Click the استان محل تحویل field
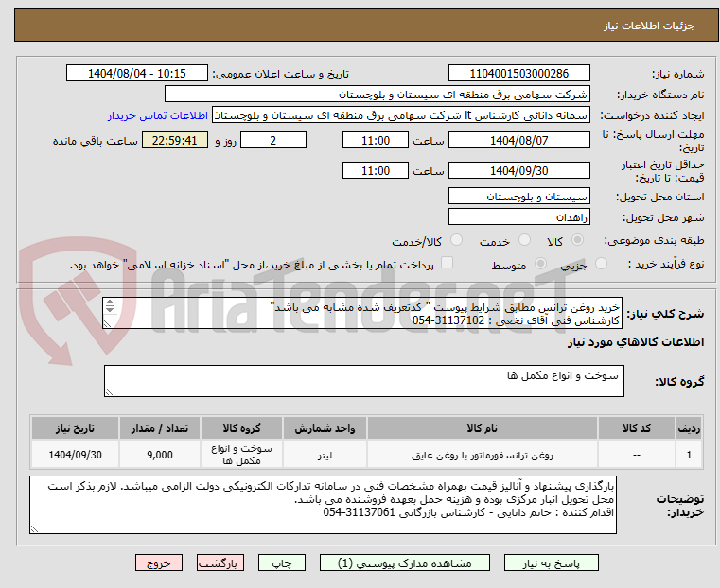 [x=518, y=197]
